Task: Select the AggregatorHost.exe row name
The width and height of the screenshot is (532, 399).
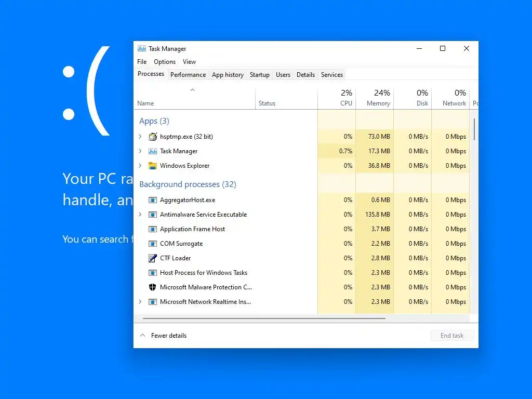Action: [188, 200]
